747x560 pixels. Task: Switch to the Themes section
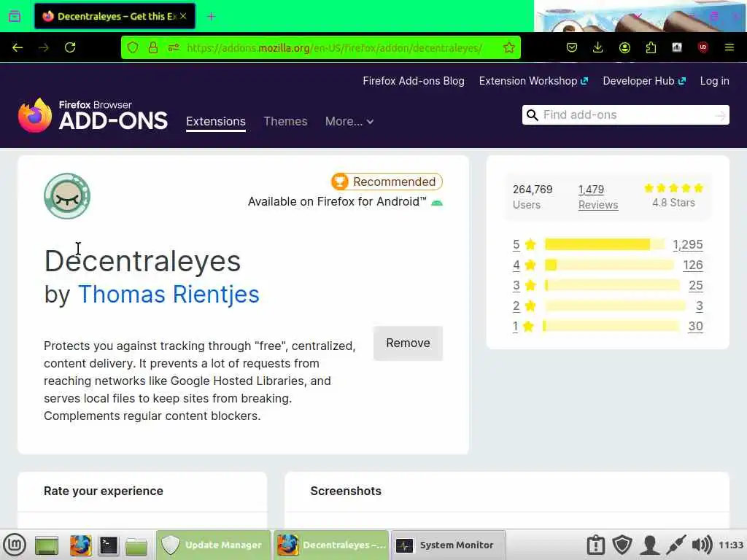[x=285, y=122]
